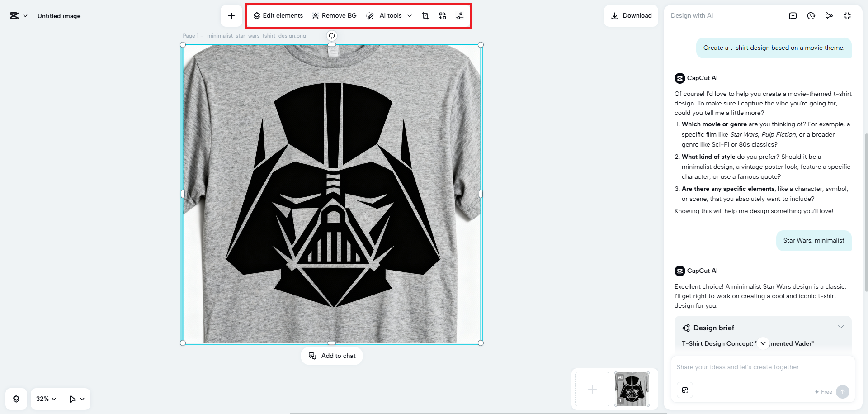Click the smart tools icon beside crop
The image size is (868, 414).
pyautogui.click(x=442, y=16)
